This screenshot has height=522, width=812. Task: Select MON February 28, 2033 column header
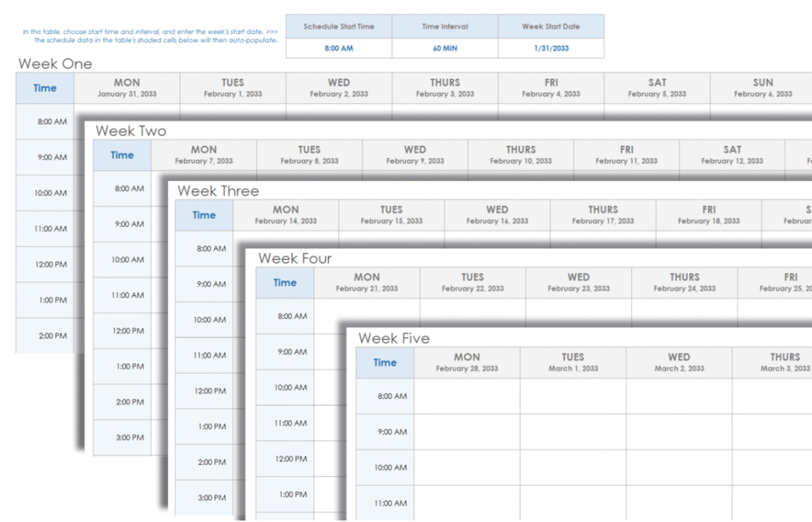coord(467,363)
